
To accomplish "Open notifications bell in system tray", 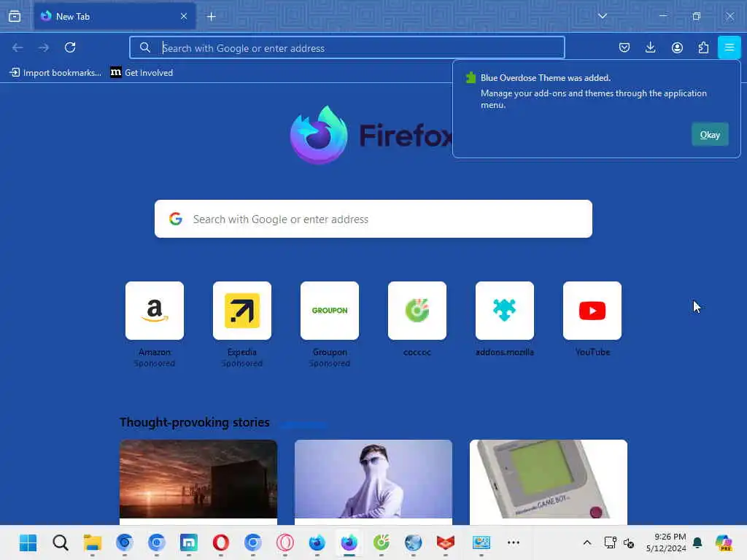I will (x=697, y=542).
